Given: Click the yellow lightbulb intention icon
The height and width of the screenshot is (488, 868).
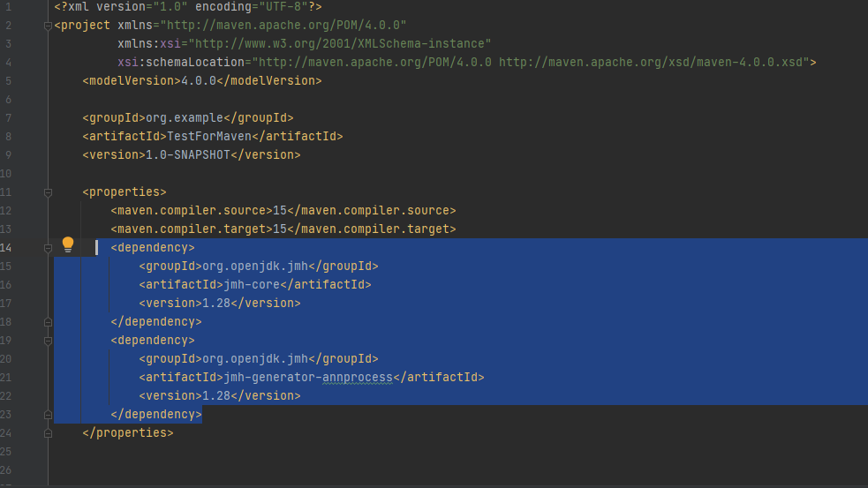Looking at the screenshot, I should click(x=68, y=245).
